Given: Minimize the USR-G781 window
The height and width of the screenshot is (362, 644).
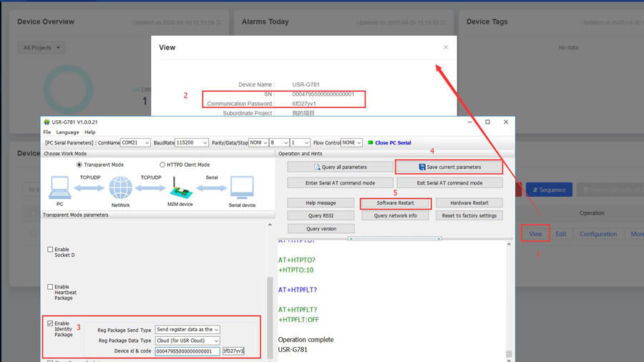Looking at the screenshot, I should point(470,122).
